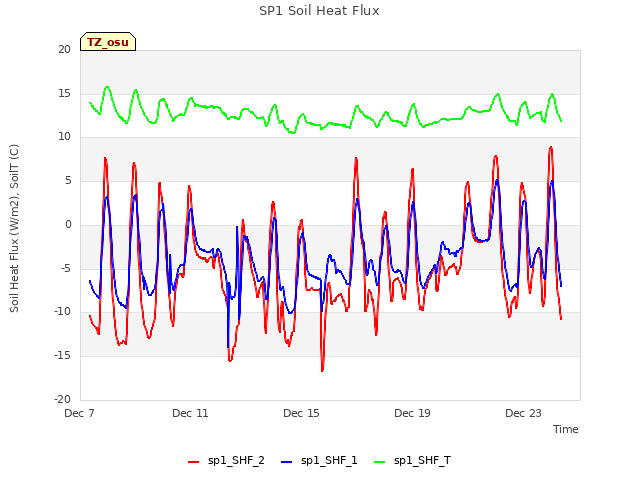Click the TZ_osu annotation label
The width and height of the screenshot is (640, 480).
[x=108, y=42]
